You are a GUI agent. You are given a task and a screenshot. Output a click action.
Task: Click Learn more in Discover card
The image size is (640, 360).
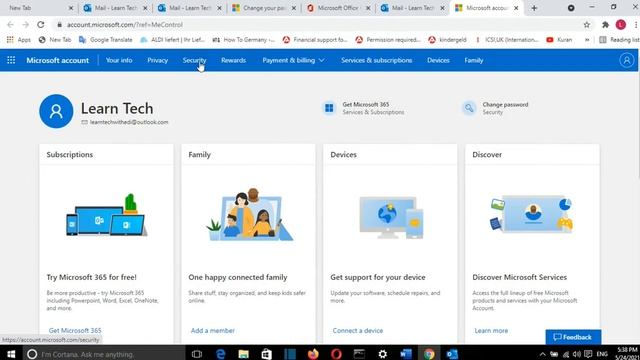(x=491, y=330)
